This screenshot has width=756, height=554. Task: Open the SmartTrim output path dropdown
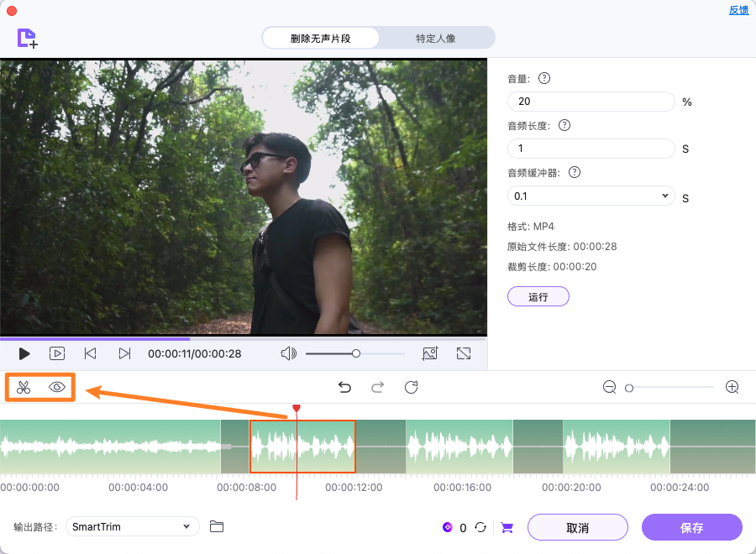(x=132, y=526)
